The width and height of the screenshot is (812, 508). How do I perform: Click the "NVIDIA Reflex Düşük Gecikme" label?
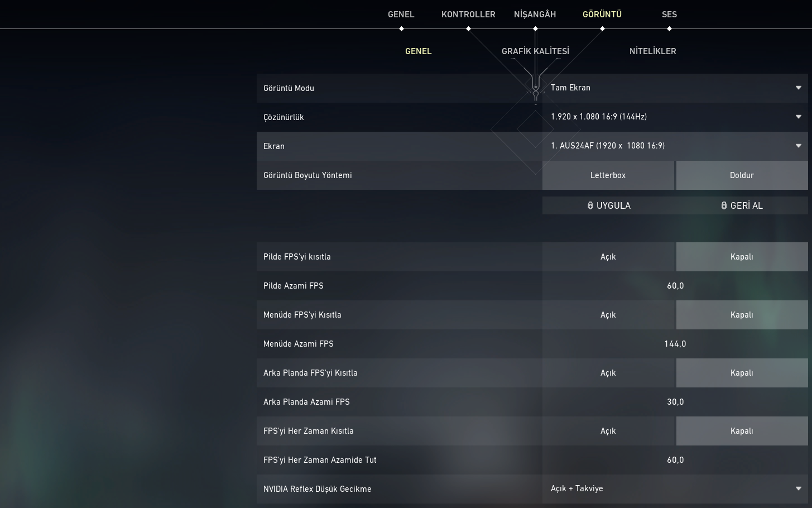pos(318,489)
